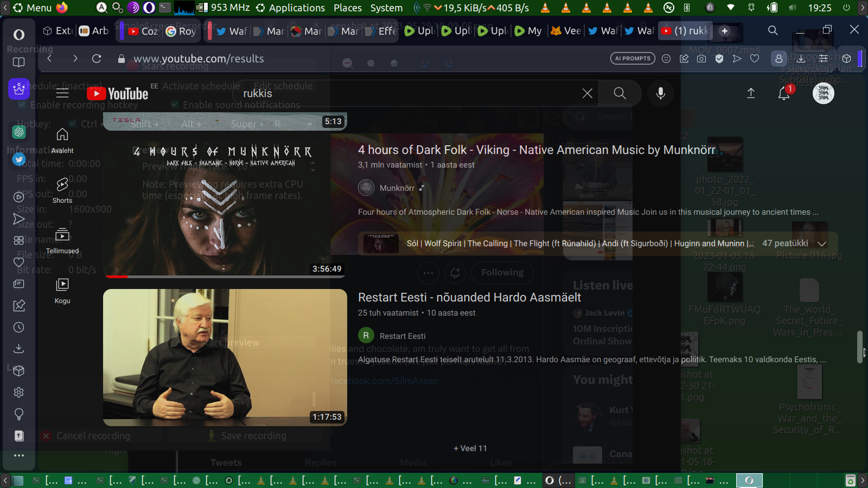Screen dimensions: 868x488
Task: Click the 19:25 clock in top panel
Action: coord(820,8)
